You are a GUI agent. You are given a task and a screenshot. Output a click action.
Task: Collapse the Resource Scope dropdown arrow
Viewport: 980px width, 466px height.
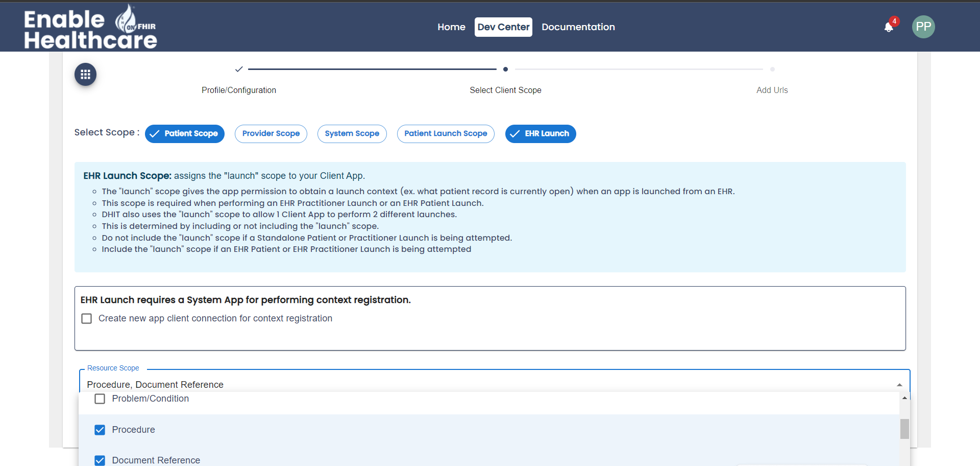(899, 385)
